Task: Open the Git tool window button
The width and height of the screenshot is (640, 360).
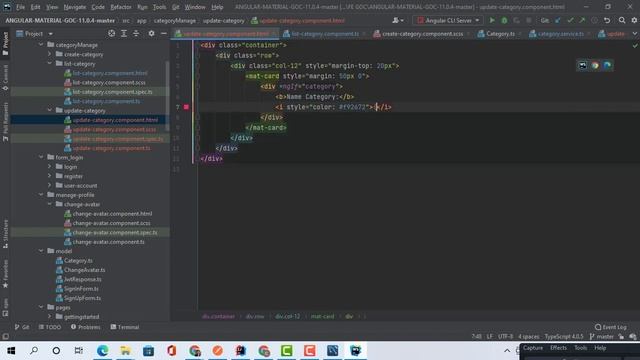Action: [22, 327]
